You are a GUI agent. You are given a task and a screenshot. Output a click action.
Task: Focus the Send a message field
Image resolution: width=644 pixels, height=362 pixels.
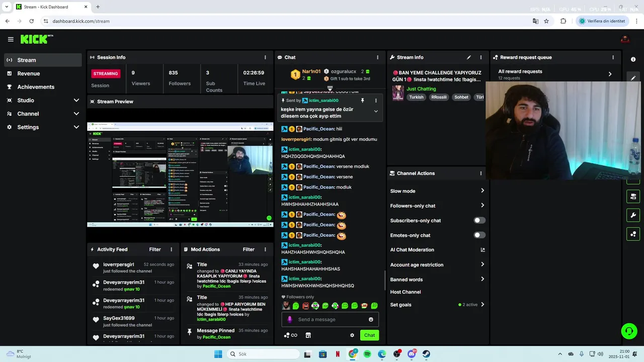point(330,319)
